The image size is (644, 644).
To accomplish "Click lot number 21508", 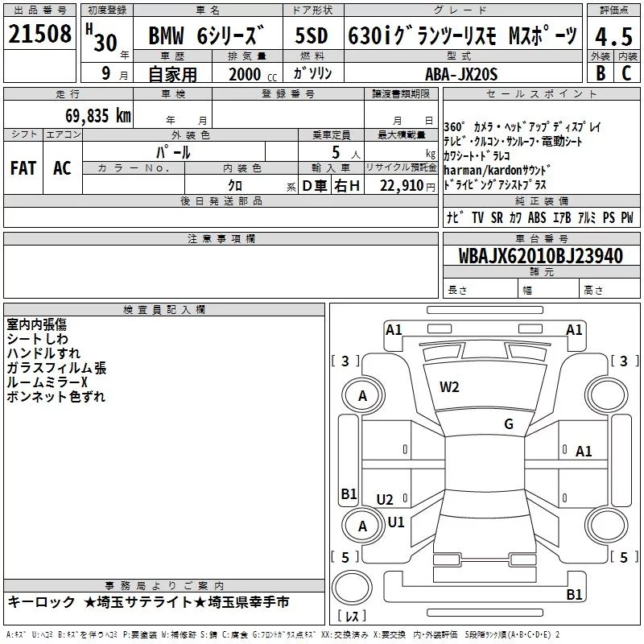I will tap(39, 34).
